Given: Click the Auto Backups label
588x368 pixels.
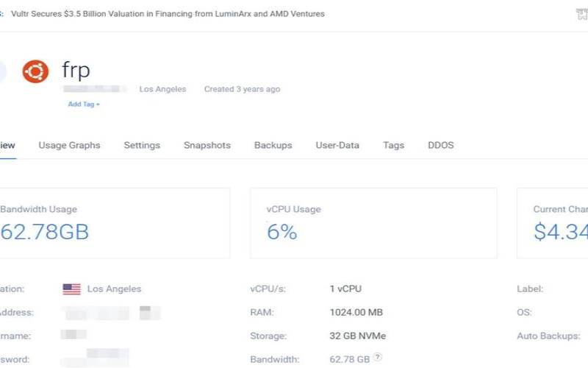Looking at the screenshot, I should click(548, 336).
